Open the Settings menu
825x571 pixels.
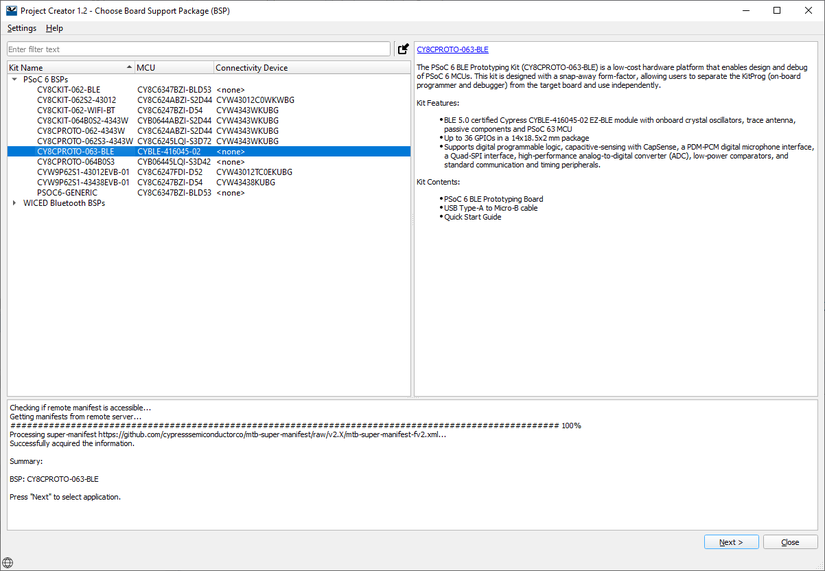point(22,28)
